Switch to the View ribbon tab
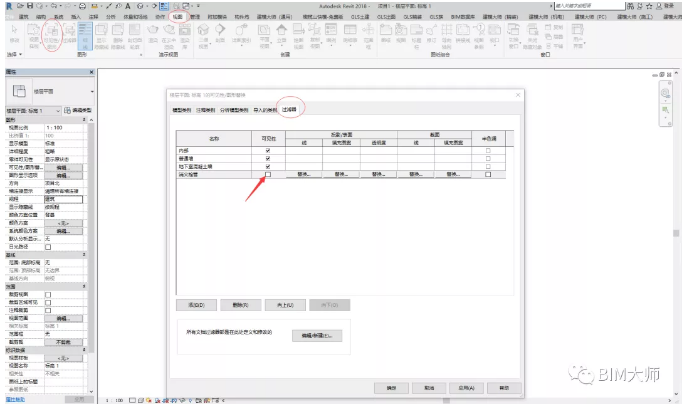Viewport: 688px width, 408px height. tap(178, 17)
